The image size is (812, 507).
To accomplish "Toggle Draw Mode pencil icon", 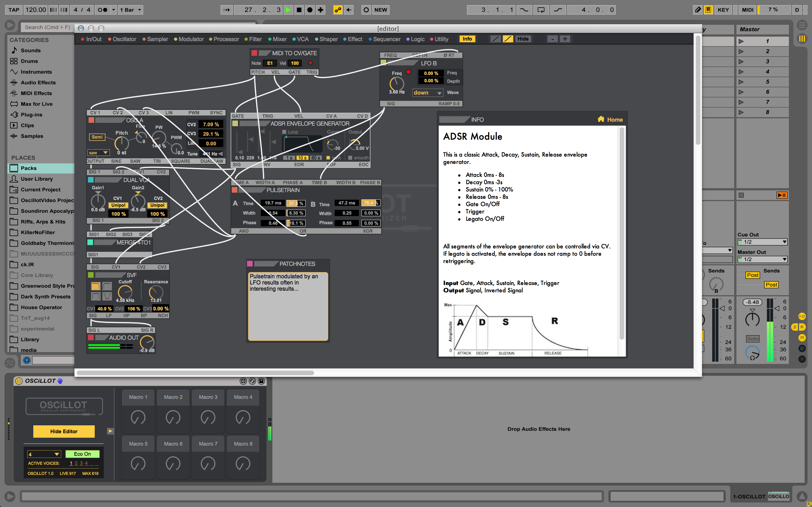I will 698,10.
